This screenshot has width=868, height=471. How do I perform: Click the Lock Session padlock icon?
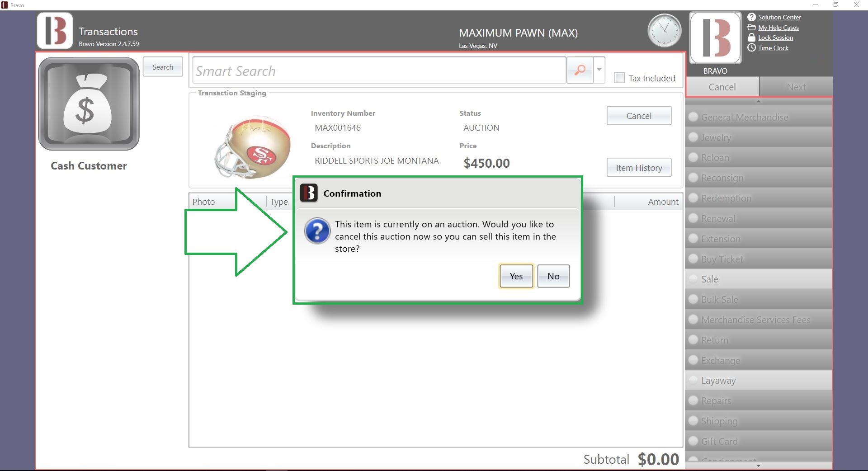tap(751, 38)
